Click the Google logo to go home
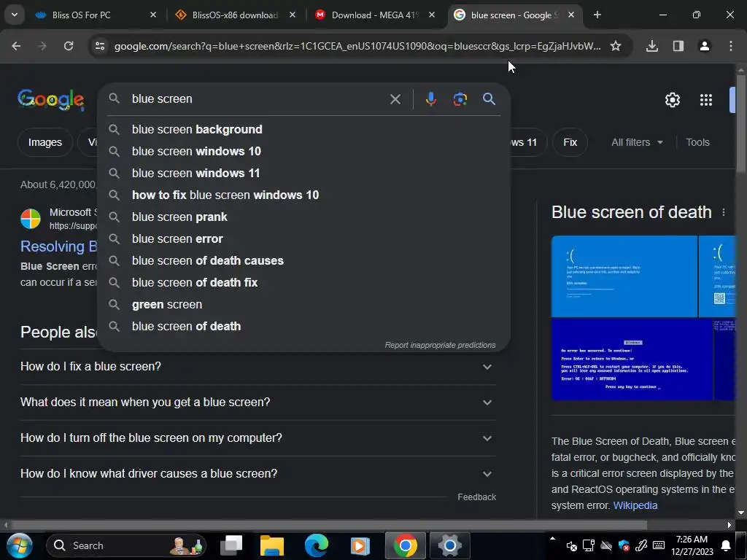Screen dimensions: 747x560 51,99
